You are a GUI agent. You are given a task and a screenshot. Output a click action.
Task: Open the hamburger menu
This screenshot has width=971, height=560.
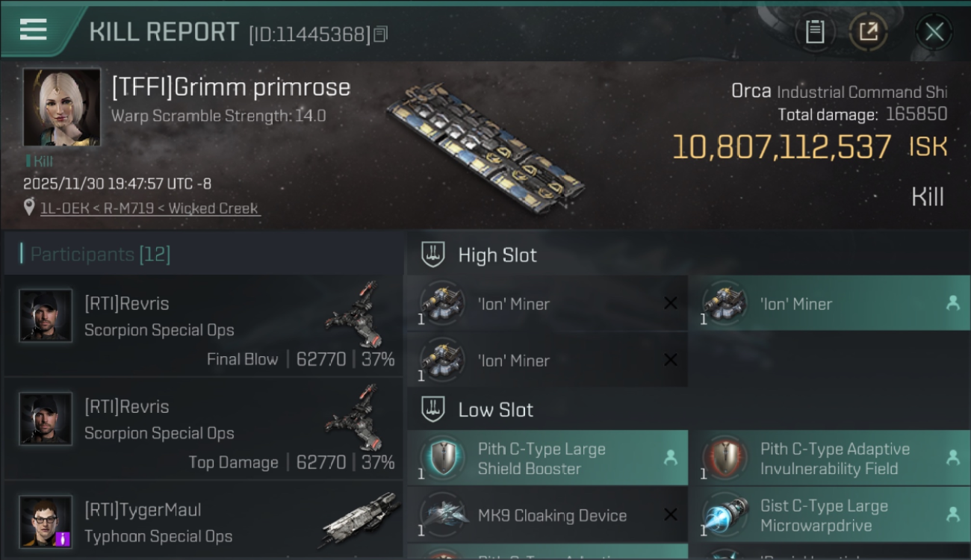pos(34,31)
